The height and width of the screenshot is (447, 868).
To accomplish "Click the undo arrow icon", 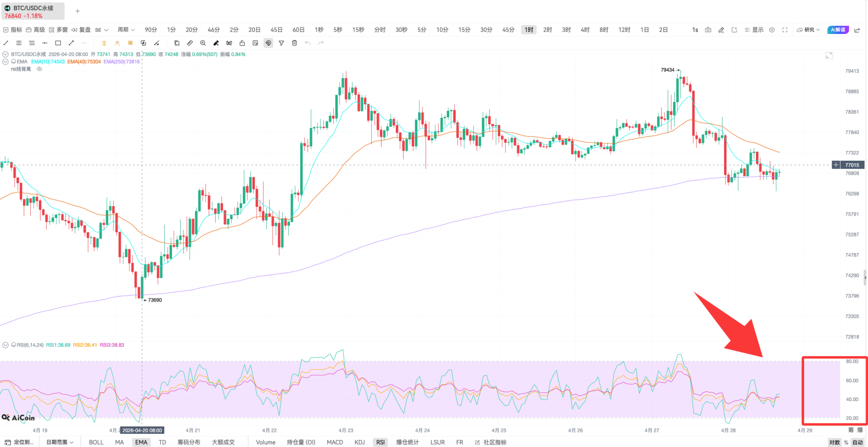I will (x=308, y=43).
